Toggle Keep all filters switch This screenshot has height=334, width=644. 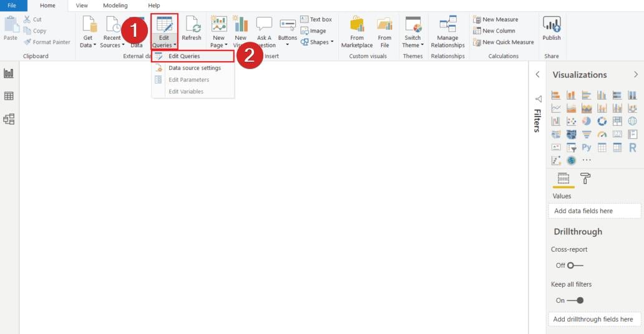(x=575, y=300)
